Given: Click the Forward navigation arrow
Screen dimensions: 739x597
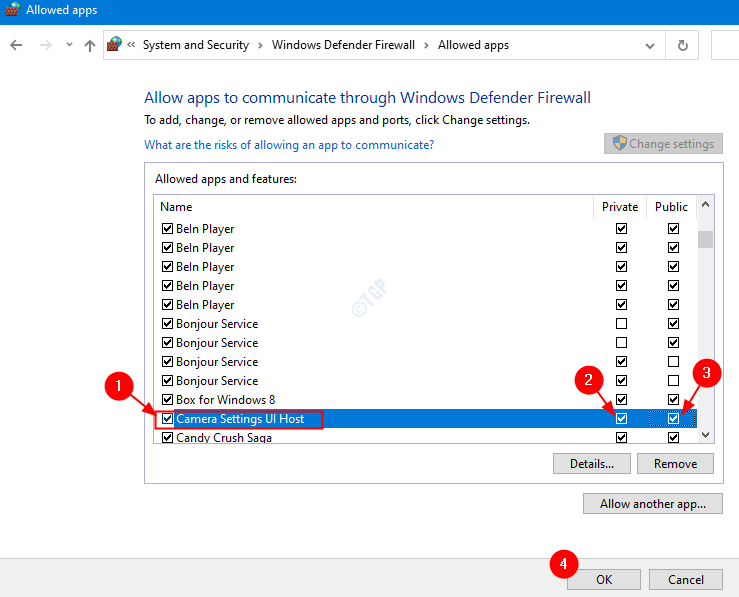Looking at the screenshot, I should (x=46, y=45).
